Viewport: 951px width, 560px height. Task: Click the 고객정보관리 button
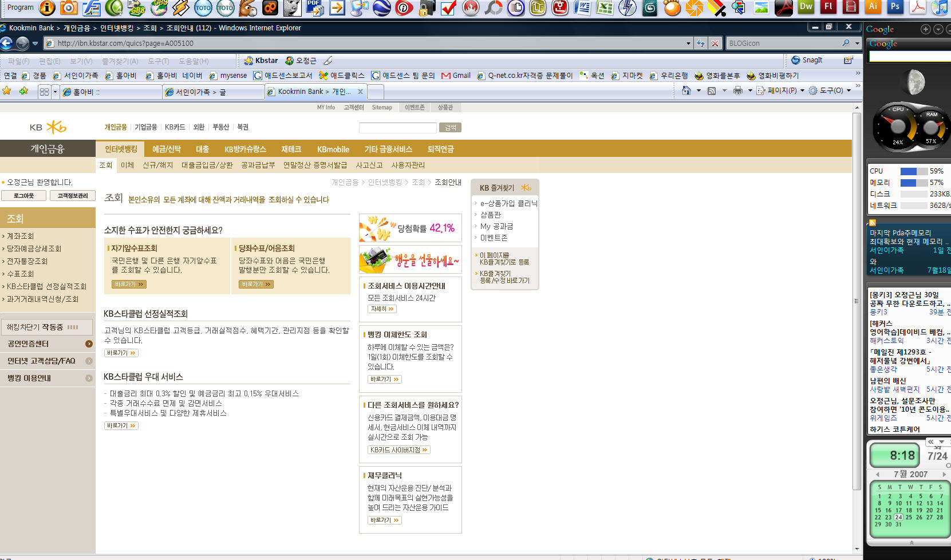coord(73,196)
